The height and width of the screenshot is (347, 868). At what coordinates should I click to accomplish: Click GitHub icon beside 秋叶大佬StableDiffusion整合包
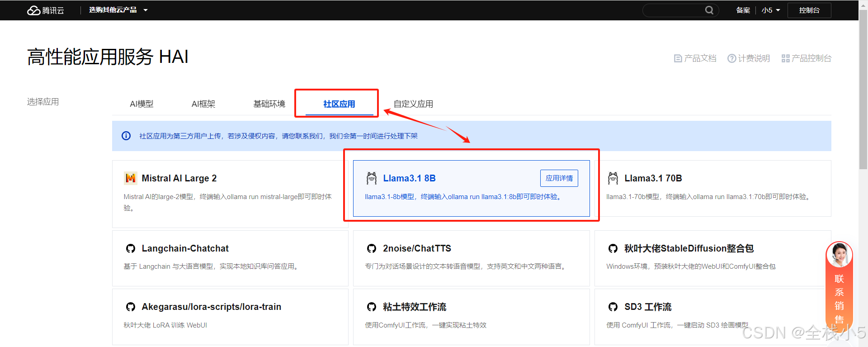tap(613, 248)
